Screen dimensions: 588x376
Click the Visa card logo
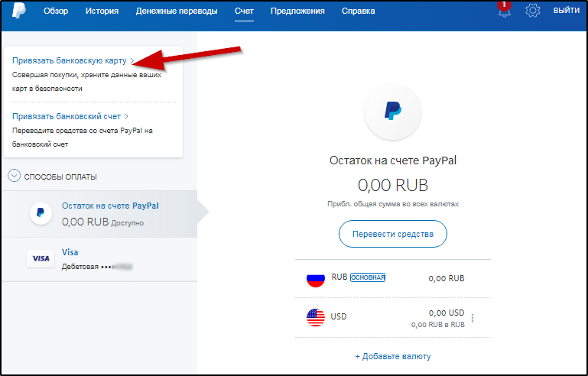click(41, 258)
